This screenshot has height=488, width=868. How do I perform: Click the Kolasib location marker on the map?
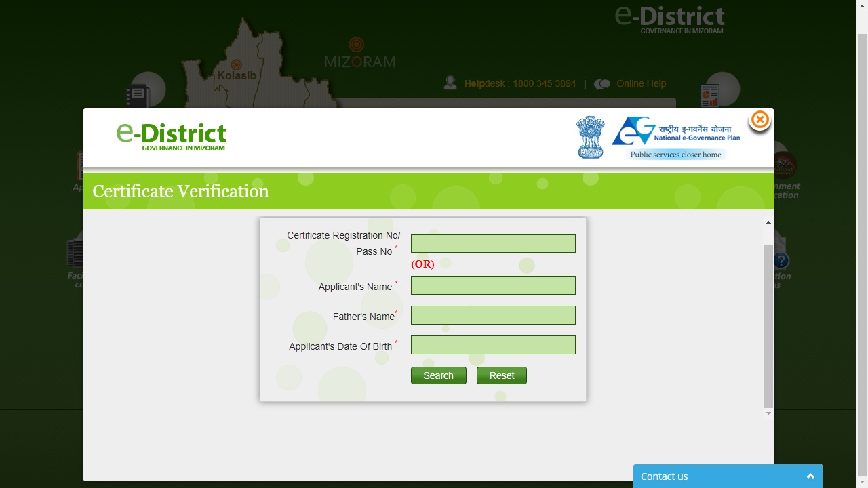coord(235,66)
